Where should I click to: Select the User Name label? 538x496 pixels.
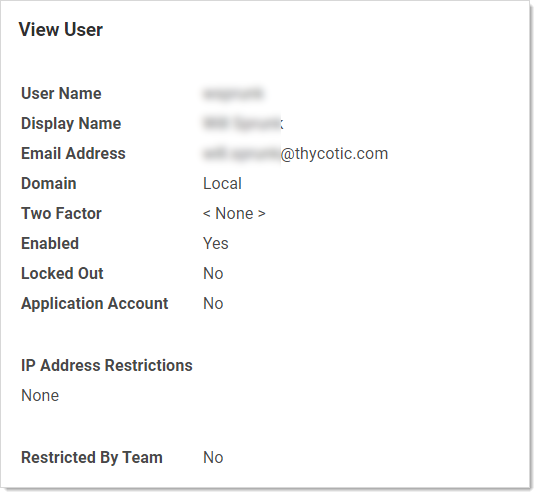61,93
